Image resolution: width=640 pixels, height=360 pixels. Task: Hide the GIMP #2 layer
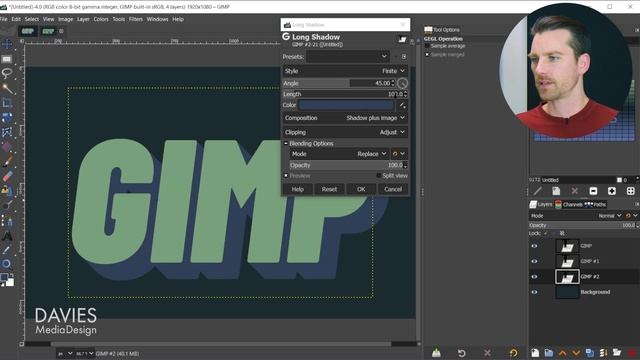[x=534, y=277]
